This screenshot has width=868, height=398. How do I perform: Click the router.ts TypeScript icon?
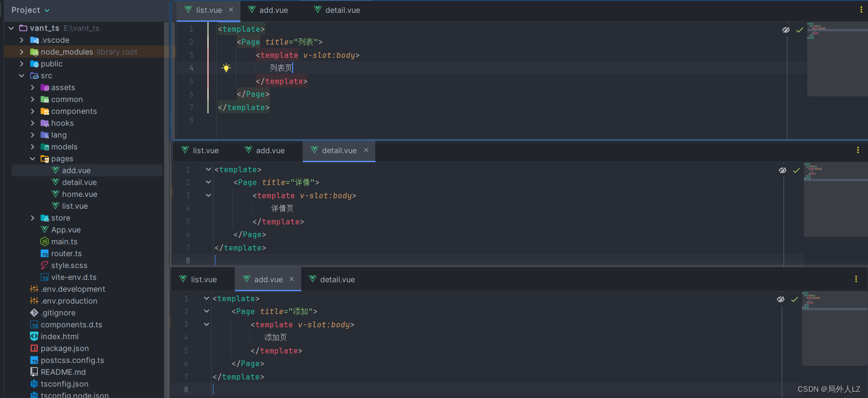pyautogui.click(x=45, y=253)
